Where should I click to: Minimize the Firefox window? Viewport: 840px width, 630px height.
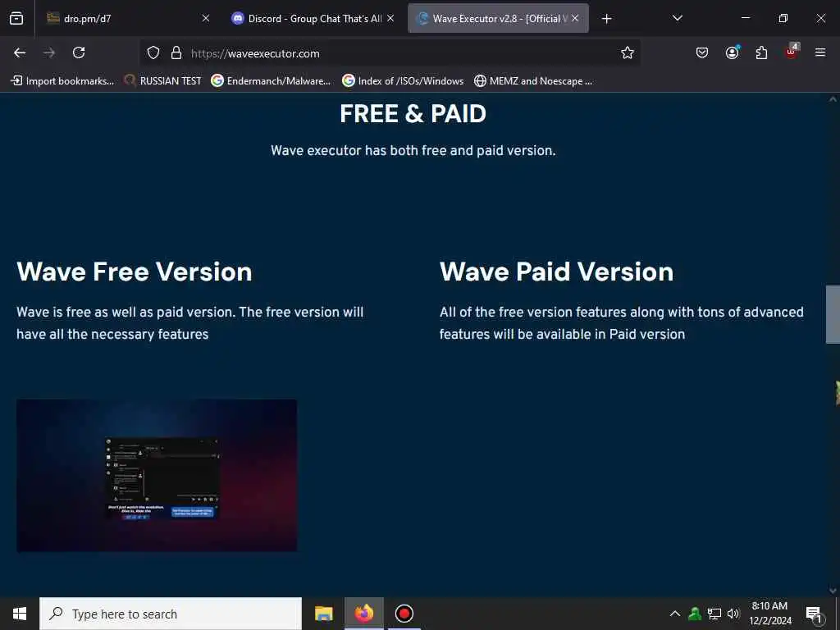[x=745, y=18]
